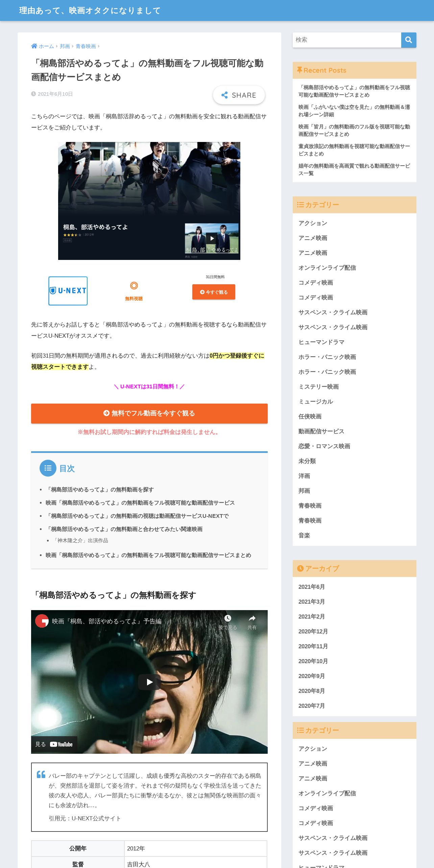This screenshot has height=868, width=434.
Task: Open 任侠映画 category link
Action: [310, 416]
